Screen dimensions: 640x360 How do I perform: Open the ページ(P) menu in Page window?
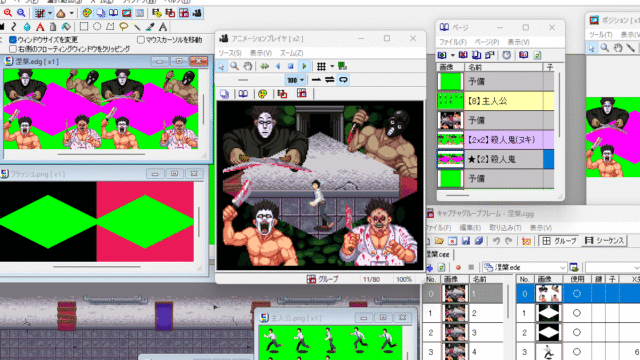487,42
